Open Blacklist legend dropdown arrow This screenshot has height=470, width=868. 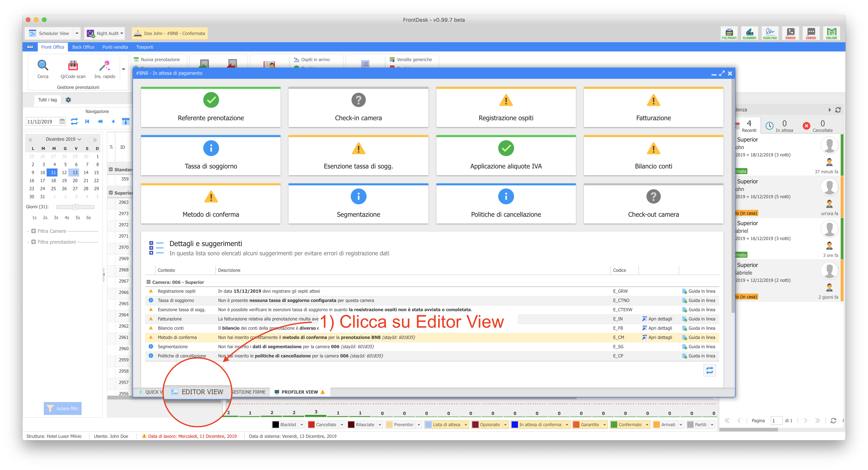point(302,425)
